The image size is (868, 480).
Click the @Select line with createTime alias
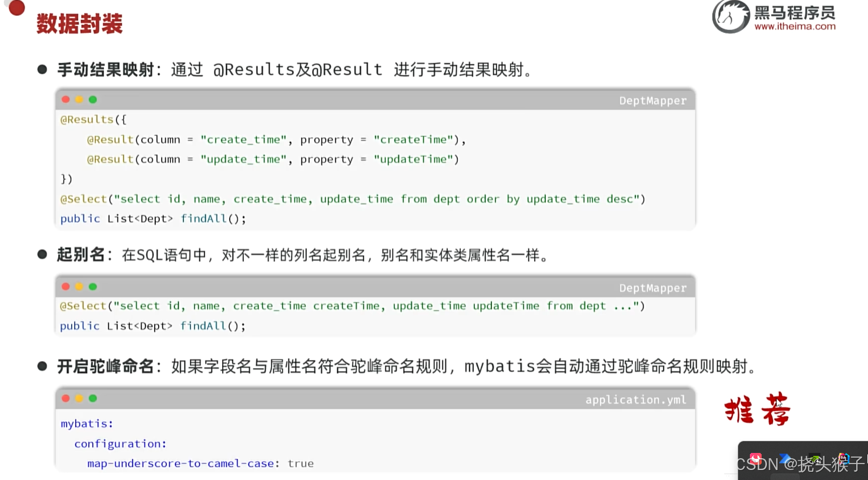(353, 306)
